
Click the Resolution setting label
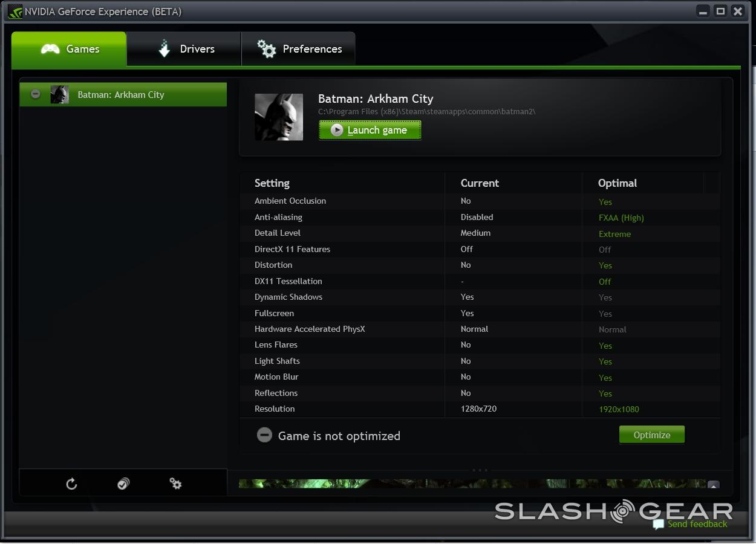tap(275, 409)
